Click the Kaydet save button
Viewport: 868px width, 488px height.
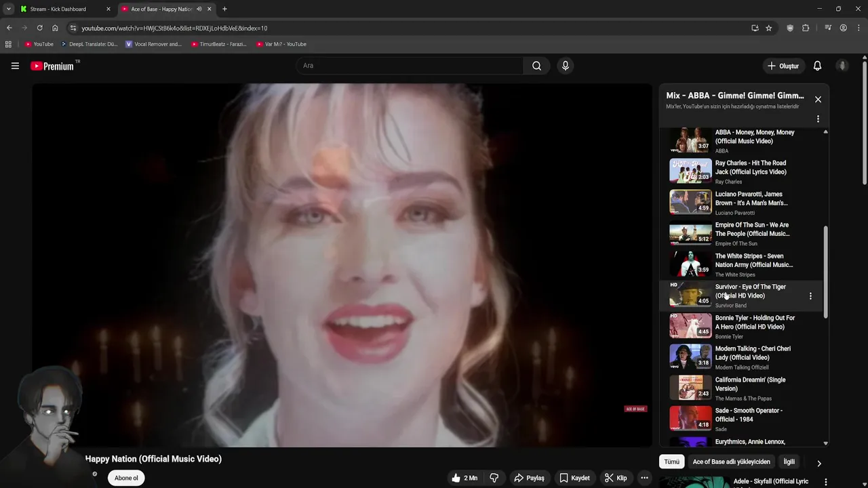574,478
